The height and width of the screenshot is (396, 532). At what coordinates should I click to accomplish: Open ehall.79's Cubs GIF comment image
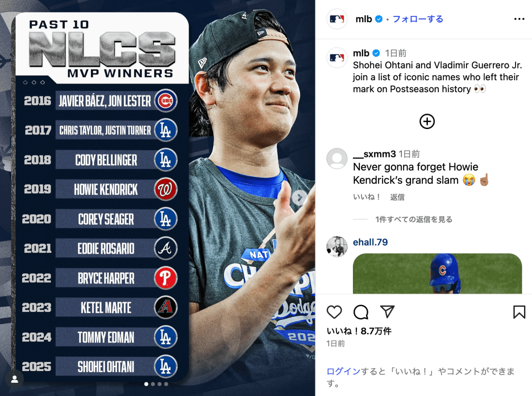coord(438,273)
